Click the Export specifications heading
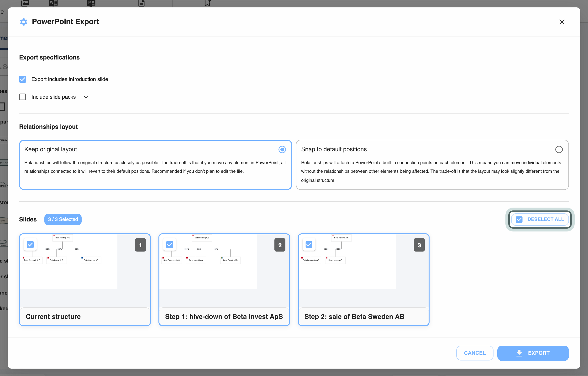588x376 pixels. point(49,58)
